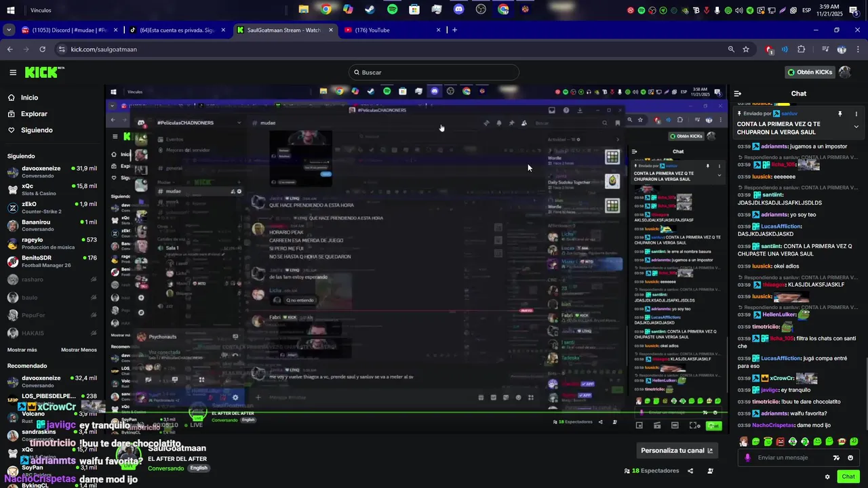Select offline channel HAKAI5
This screenshot has width=868, height=488.
click(52, 333)
